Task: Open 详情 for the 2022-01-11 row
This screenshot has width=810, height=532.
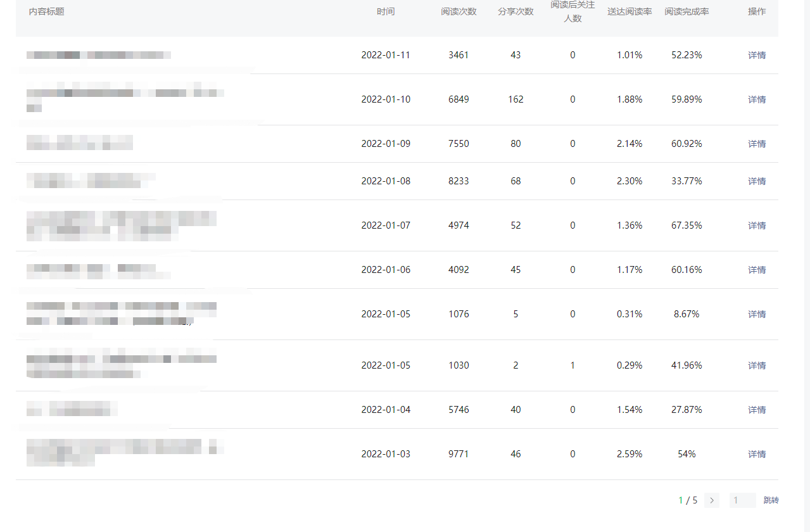Action: pyautogui.click(x=757, y=55)
